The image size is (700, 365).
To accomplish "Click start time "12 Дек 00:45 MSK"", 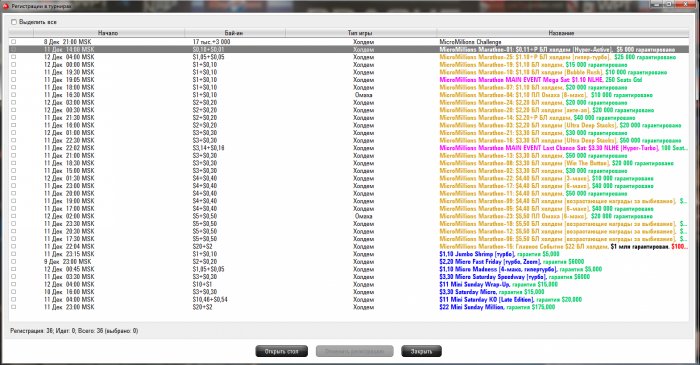I will point(69,269).
